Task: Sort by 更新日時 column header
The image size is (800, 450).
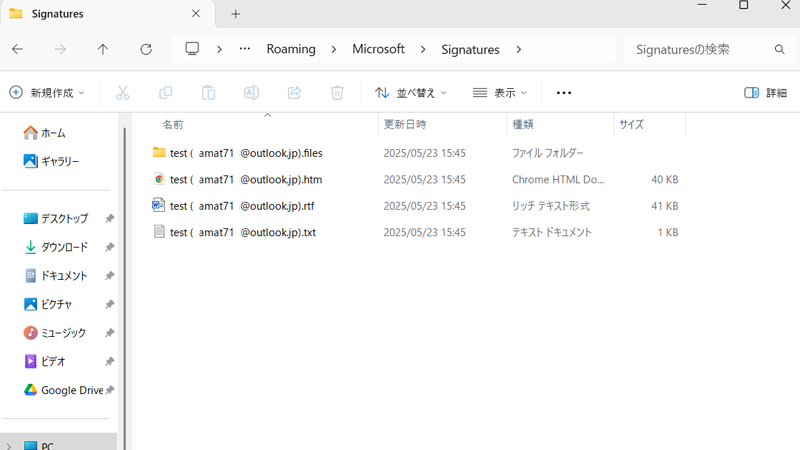Action: (x=405, y=124)
